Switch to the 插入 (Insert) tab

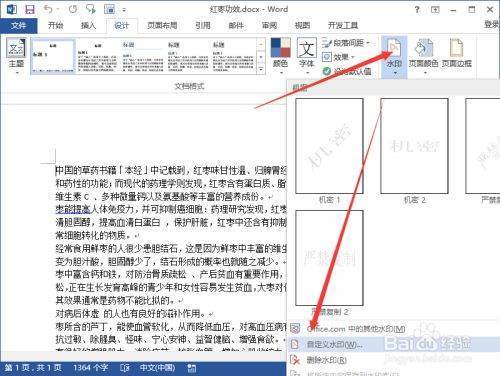click(x=88, y=26)
